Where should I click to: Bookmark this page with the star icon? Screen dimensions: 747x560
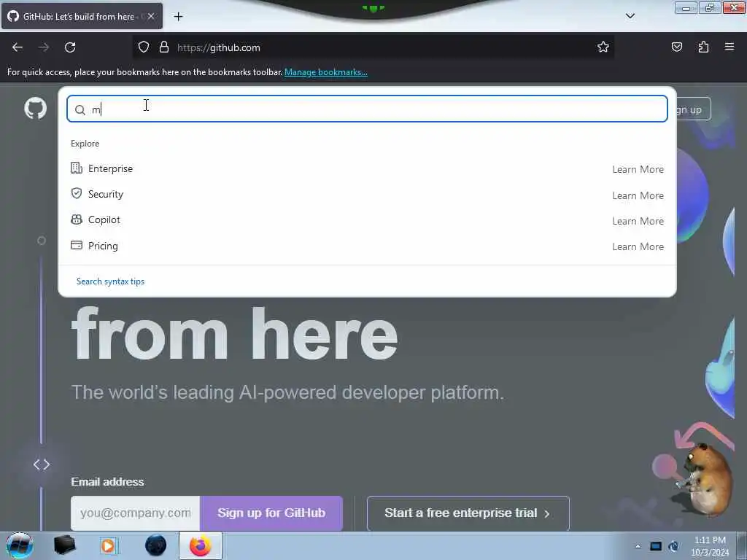click(x=603, y=47)
